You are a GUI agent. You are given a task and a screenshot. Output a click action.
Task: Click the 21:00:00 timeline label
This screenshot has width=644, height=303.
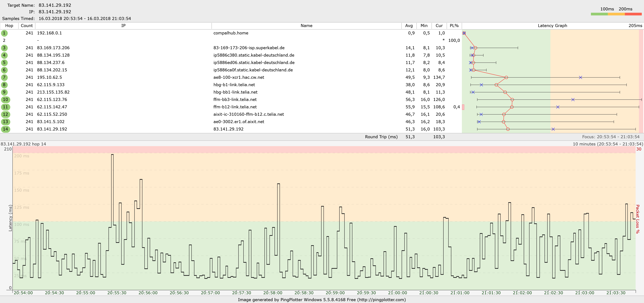tap(397, 293)
